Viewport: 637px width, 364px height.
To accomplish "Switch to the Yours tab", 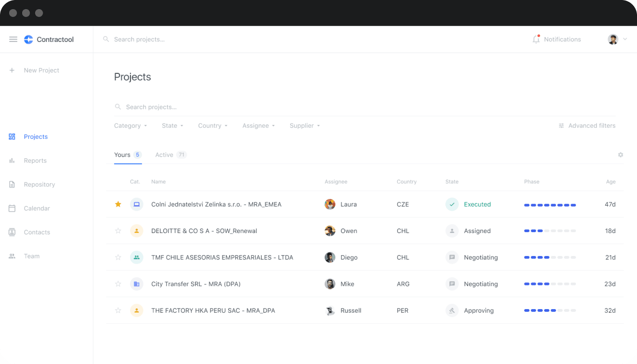I will (128, 155).
